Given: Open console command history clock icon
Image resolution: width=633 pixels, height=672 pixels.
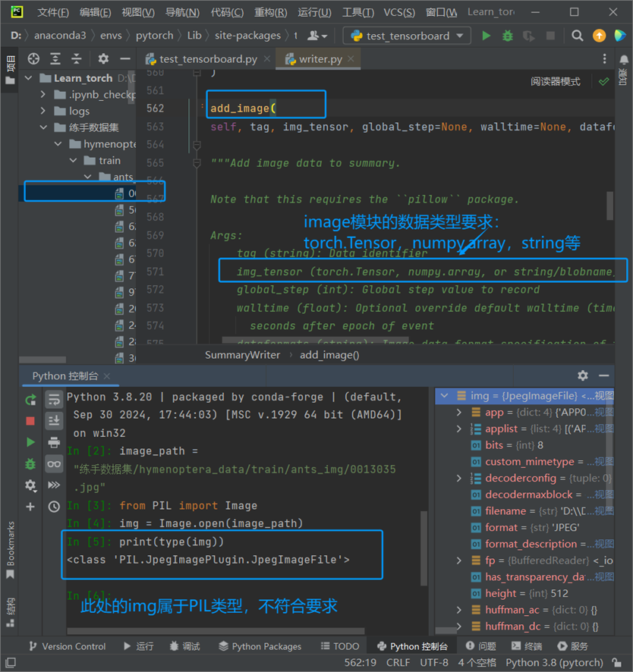Looking at the screenshot, I should [x=54, y=507].
